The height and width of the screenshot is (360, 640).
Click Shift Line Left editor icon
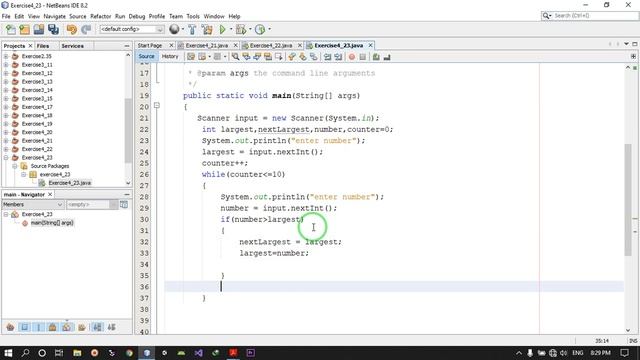[x=327, y=57]
